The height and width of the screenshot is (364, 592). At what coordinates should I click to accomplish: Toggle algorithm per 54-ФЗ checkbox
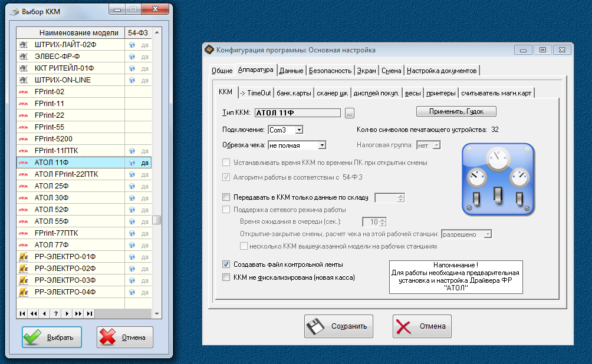click(x=226, y=177)
